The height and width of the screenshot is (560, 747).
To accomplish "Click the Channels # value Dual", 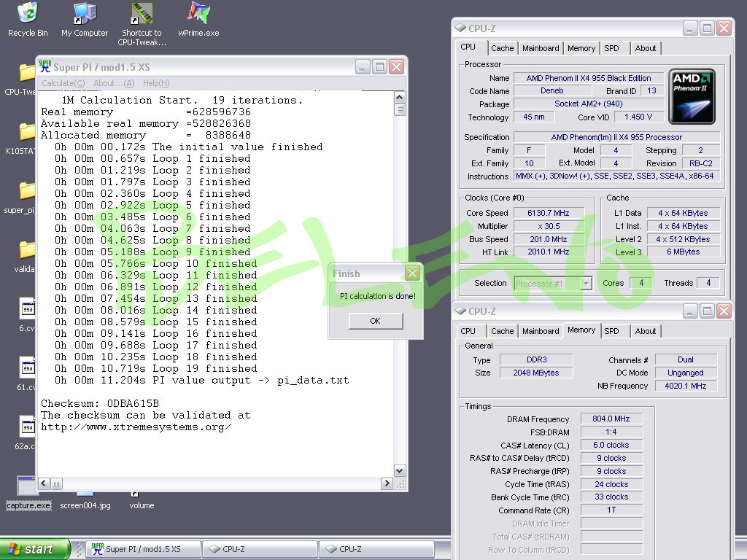I will click(686, 359).
